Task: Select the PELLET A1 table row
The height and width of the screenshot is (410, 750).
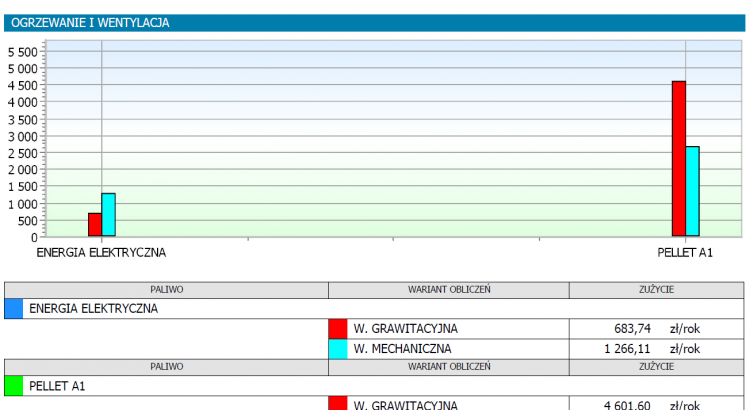Action: (374, 386)
